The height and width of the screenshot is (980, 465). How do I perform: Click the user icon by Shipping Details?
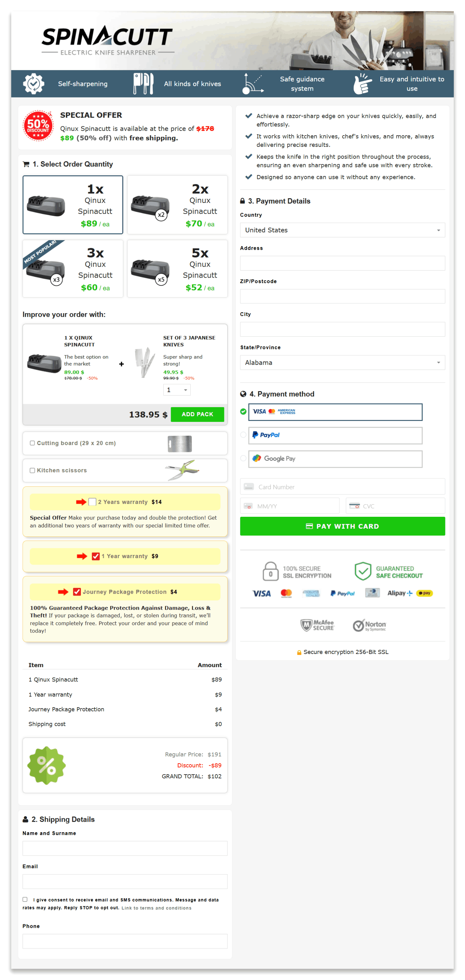point(26,819)
